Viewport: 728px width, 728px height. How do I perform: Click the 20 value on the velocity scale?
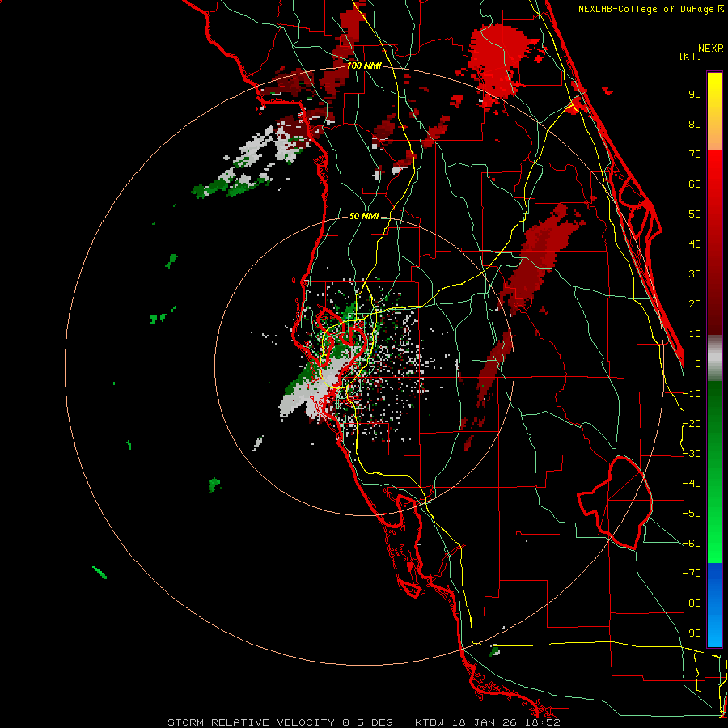pyautogui.click(x=695, y=303)
